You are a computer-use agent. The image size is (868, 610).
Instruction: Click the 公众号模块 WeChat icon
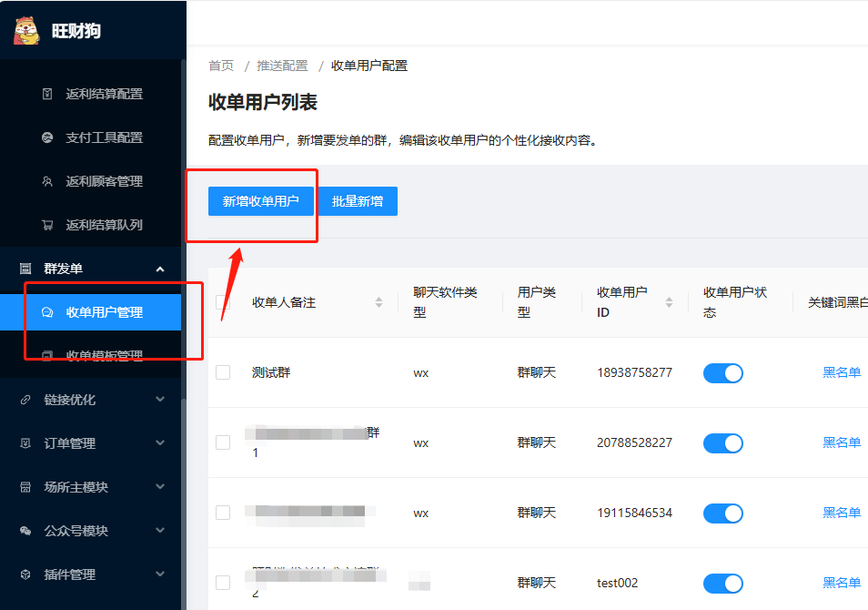pyautogui.click(x=26, y=531)
